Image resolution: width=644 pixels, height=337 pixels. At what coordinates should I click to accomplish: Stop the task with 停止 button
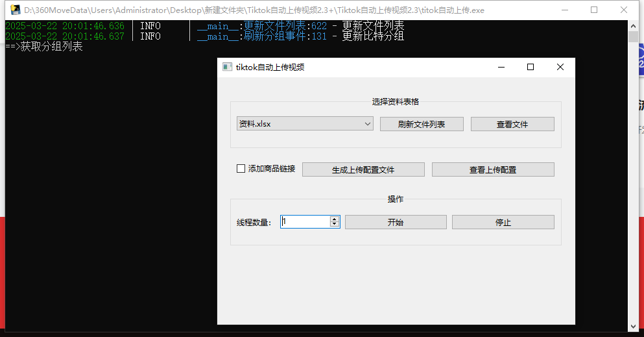pyautogui.click(x=503, y=222)
